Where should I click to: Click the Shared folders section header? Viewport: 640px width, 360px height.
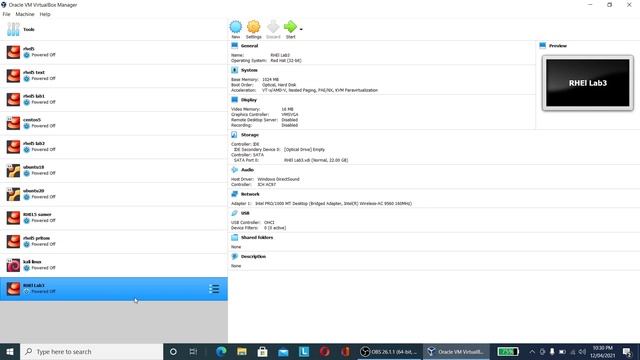257,238
